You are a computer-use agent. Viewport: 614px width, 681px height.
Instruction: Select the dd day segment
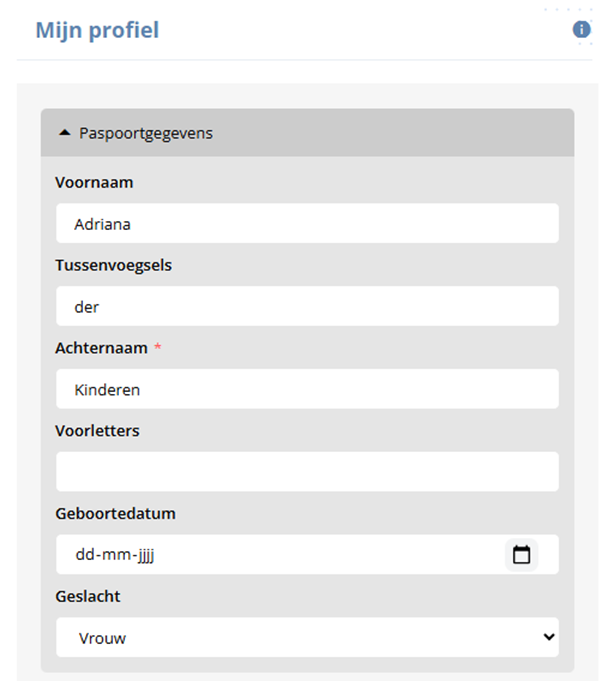(85, 555)
